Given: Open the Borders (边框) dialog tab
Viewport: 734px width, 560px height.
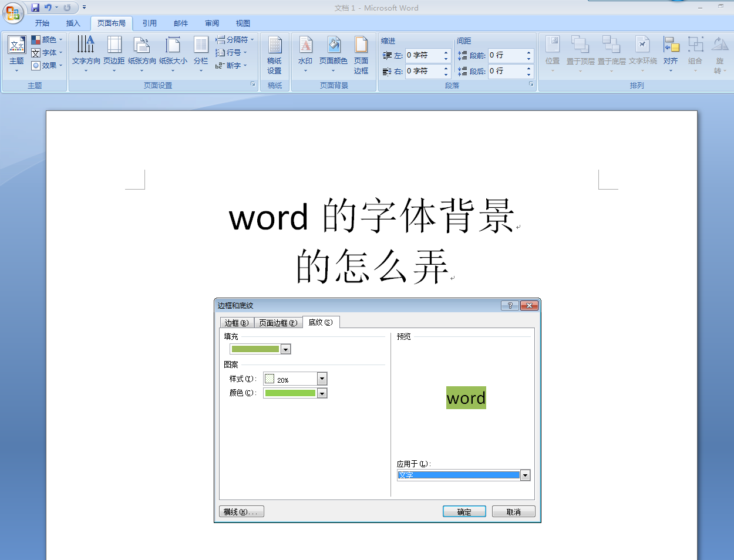Looking at the screenshot, I should [237, 323].
